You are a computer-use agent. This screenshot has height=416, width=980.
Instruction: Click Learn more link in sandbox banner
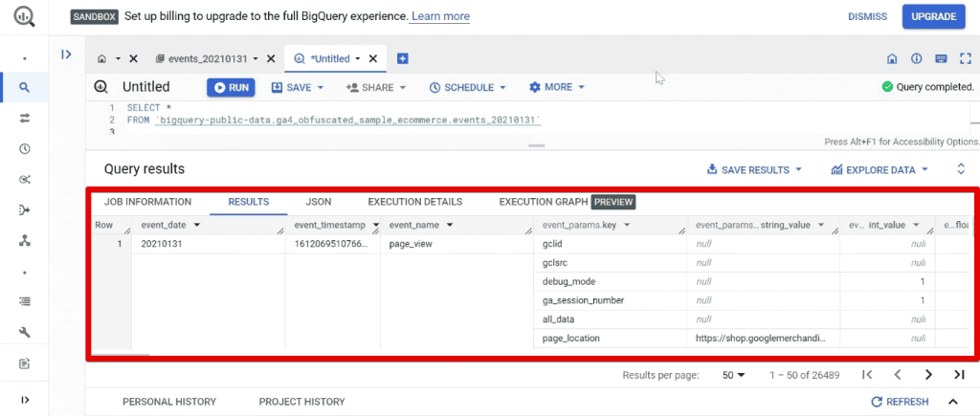(x=440, y=16)
